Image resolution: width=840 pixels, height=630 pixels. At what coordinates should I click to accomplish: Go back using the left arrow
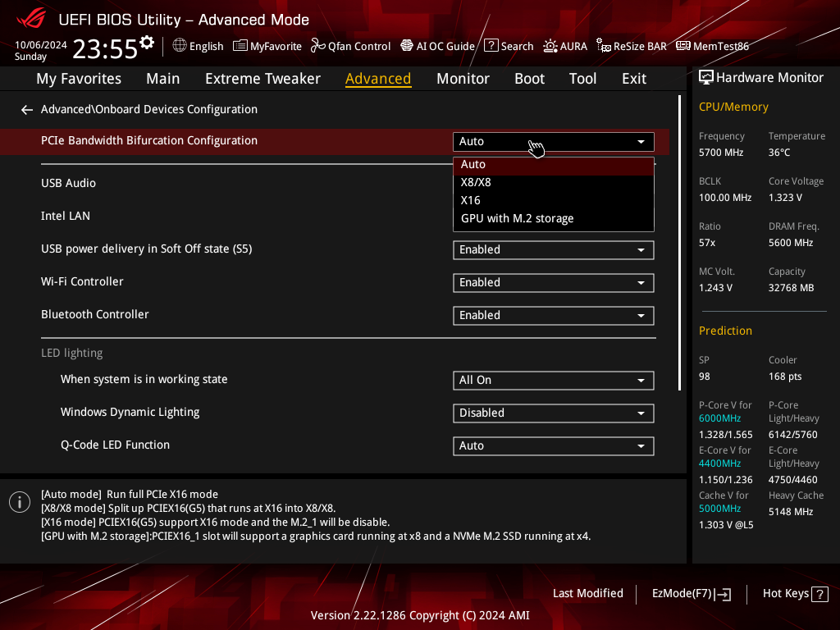(x=27, y=110)
